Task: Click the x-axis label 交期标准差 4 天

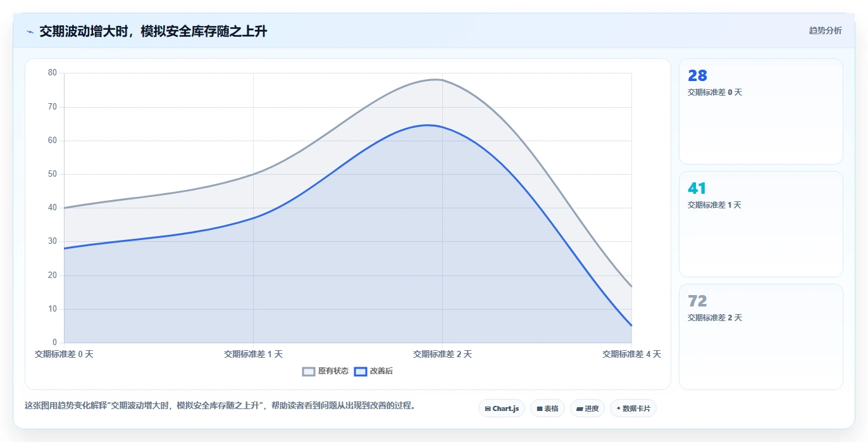Action: 631,355
